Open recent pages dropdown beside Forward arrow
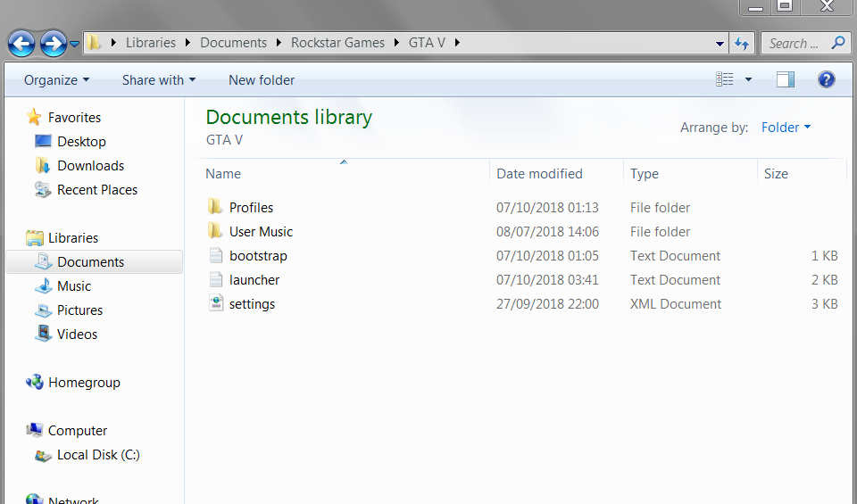Screen dimensions: 857x504 [x=74, y=44]
